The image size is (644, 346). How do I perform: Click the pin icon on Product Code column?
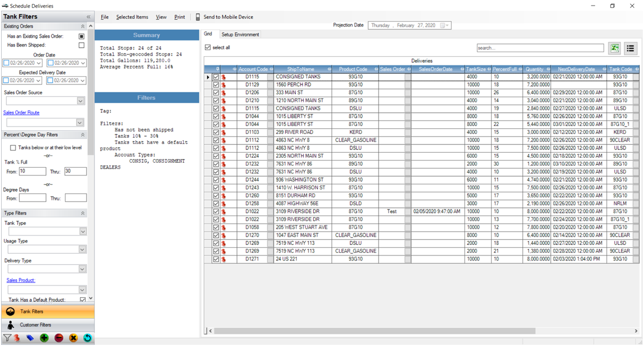tap(376, 69)
